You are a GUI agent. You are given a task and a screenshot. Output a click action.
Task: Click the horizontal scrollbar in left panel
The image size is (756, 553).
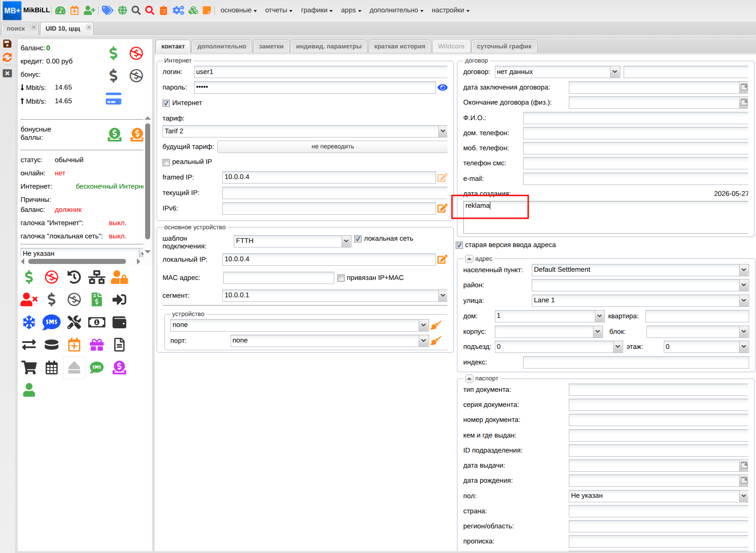coord(77,262)
